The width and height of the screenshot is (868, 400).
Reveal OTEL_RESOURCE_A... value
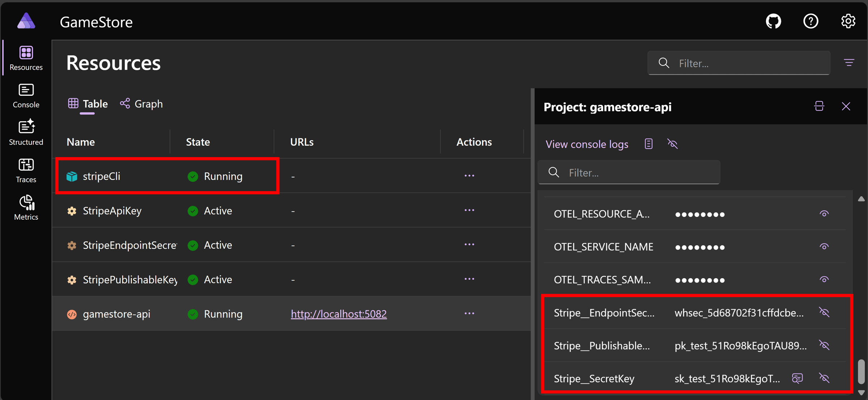[824, 214]
